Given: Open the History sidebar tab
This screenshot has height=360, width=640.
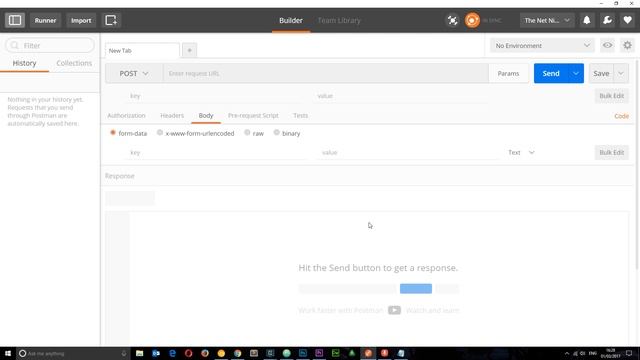Looking at the screenshot, I should (x=24, y=63).
